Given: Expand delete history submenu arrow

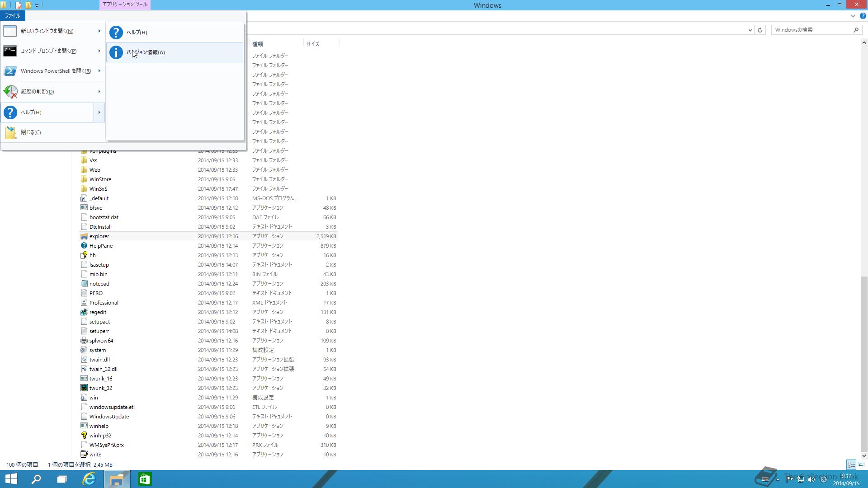Looking at the screenshot, I should (x=99, y=92).
